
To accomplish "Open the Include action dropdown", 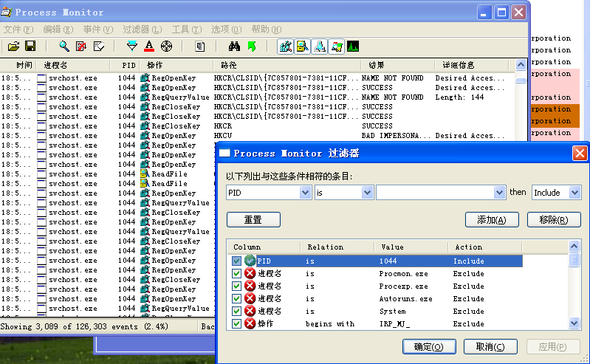I will pyautogui.click(x=574, y=193).
